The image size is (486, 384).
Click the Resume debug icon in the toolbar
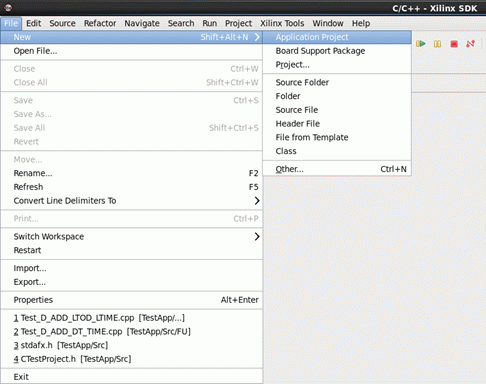pos(421,44)
